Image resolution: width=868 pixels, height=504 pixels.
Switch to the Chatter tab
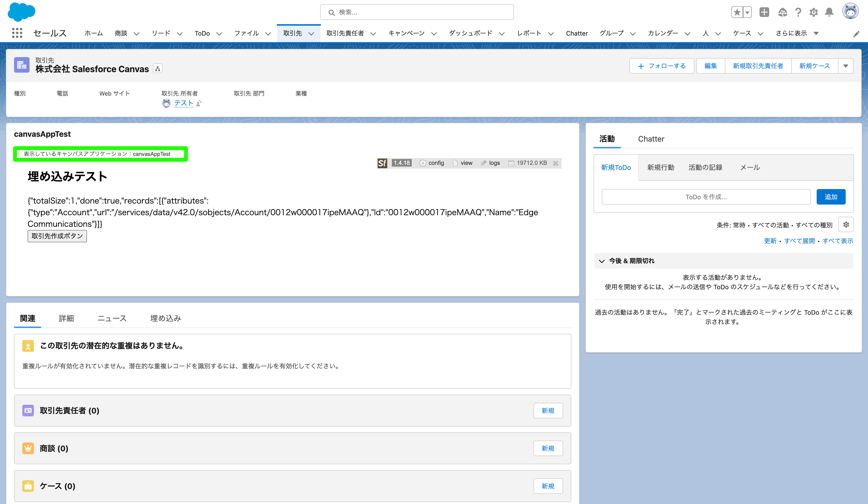[651, 139]
